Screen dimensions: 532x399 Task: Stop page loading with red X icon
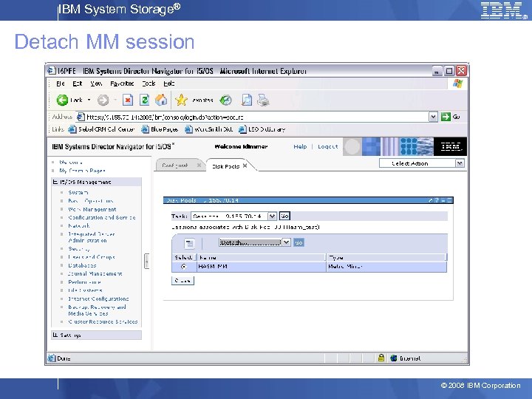[x=128, y=100]
